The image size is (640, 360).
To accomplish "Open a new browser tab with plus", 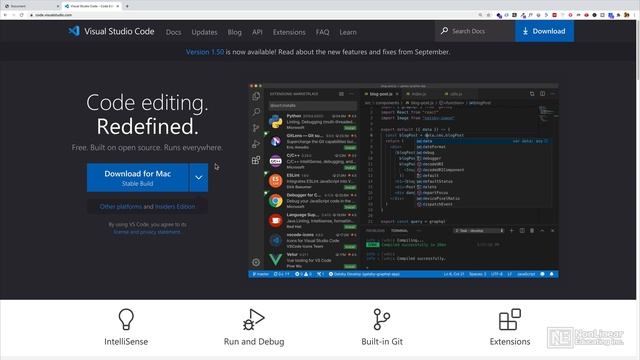I will 127,6.
